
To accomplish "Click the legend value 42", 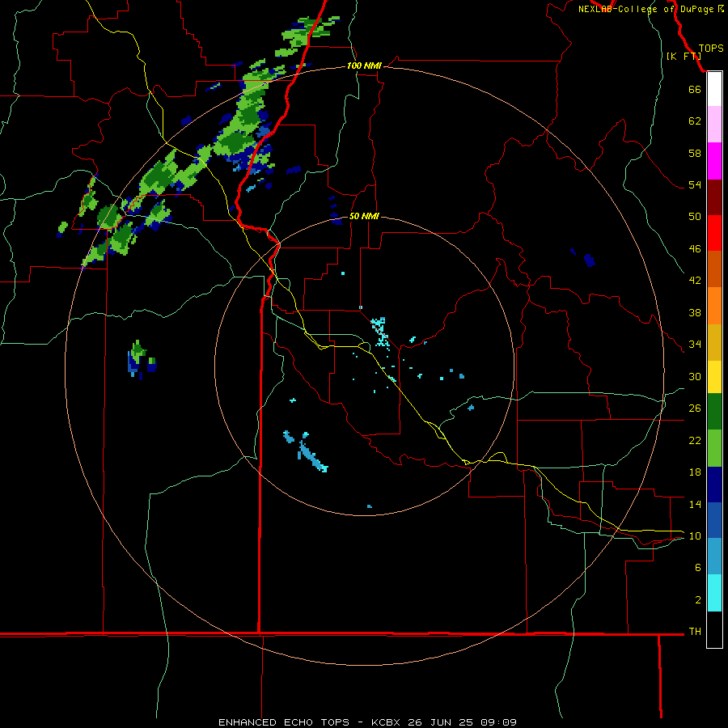I will pos(695,281).
